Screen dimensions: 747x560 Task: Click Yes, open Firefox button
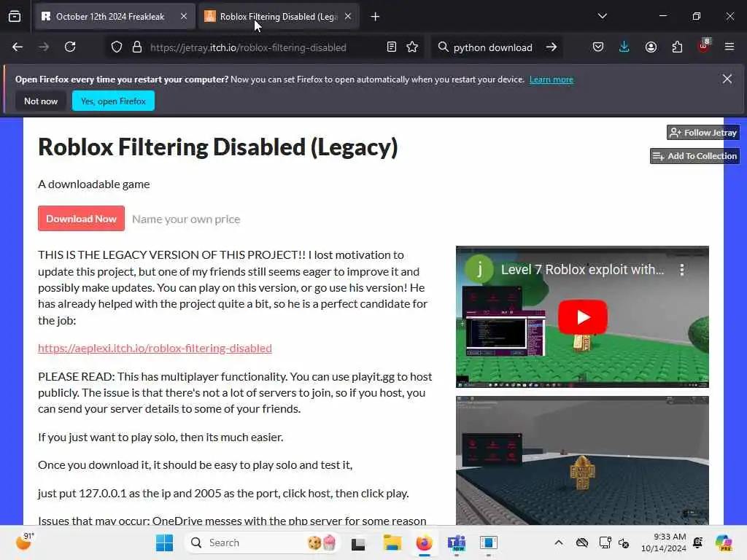pyautogui.click(x=113, y=101)
